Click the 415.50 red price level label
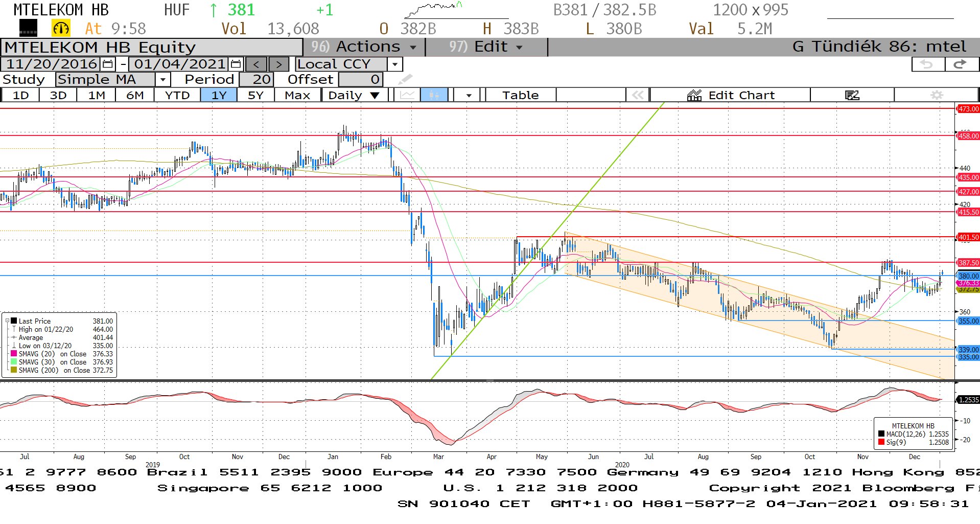 click(x=968, y=212)
